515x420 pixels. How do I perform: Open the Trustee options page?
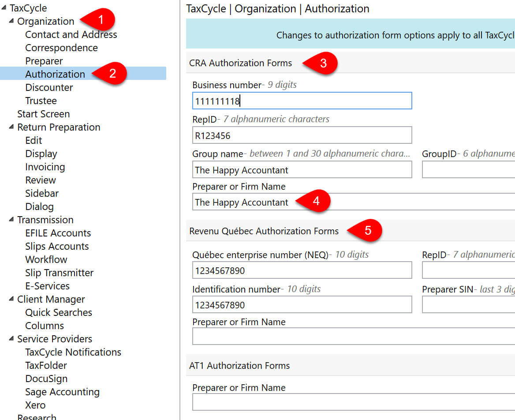coord(41,101)
